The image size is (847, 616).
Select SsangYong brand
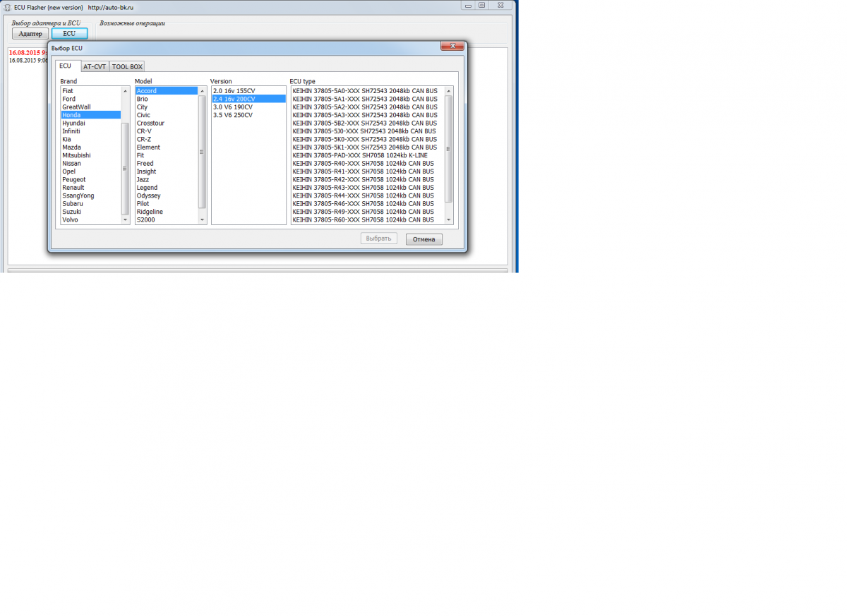coord(90,195)
